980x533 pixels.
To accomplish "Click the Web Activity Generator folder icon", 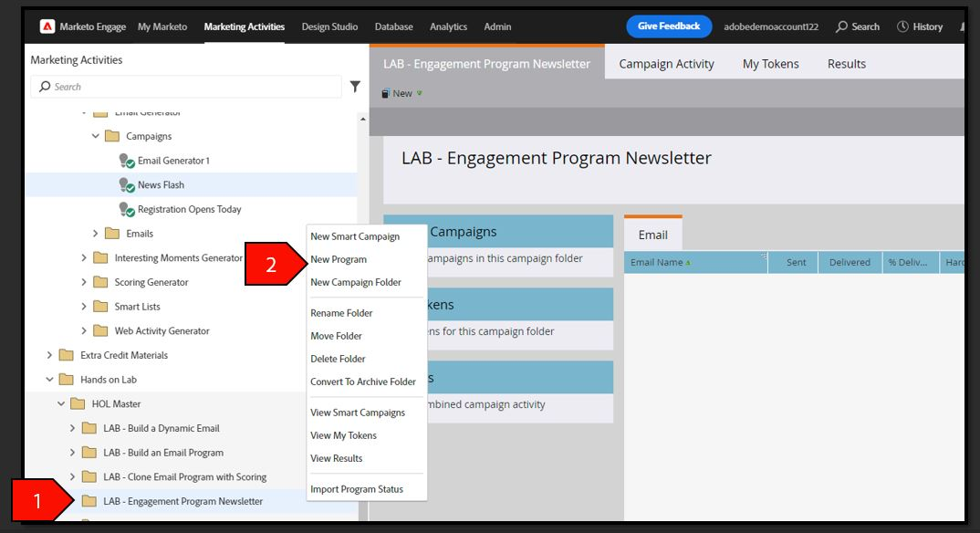I will [x=100, y=331].
